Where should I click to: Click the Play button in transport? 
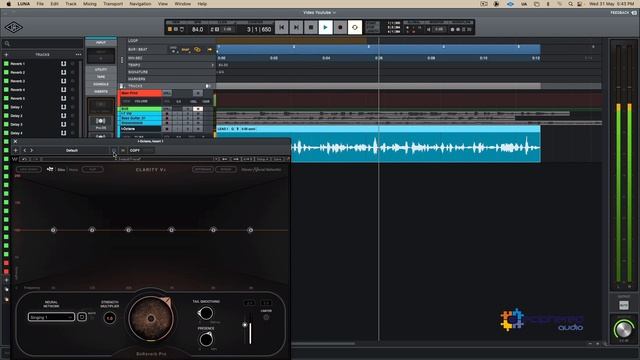point(325,27)
